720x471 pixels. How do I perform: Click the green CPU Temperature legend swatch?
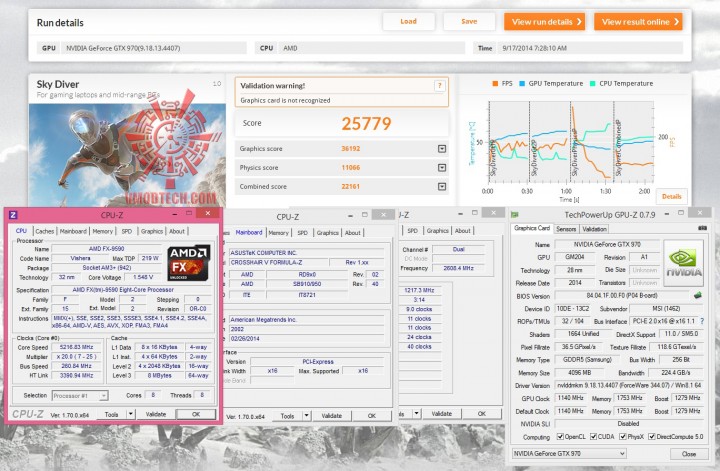coord(592,84)
